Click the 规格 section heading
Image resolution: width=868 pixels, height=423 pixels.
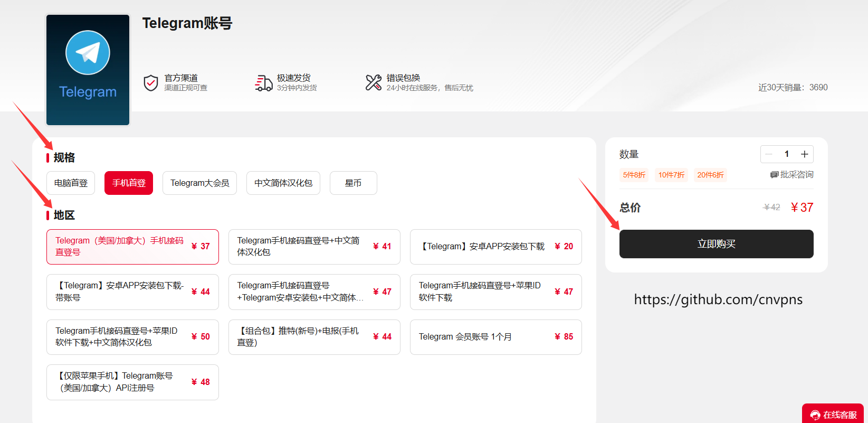click(x=64, y=157)
